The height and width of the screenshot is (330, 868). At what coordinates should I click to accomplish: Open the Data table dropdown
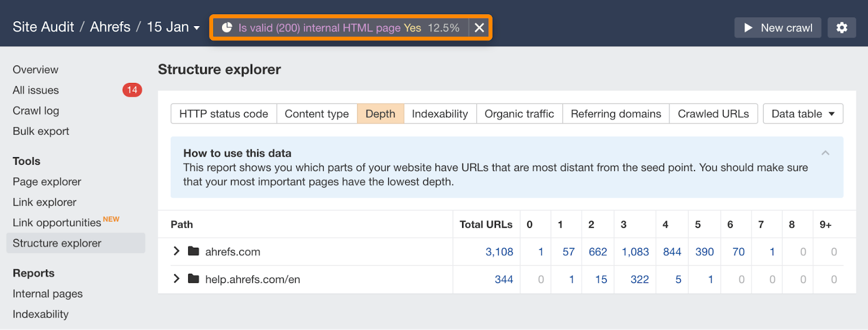(x=802, y=114)
